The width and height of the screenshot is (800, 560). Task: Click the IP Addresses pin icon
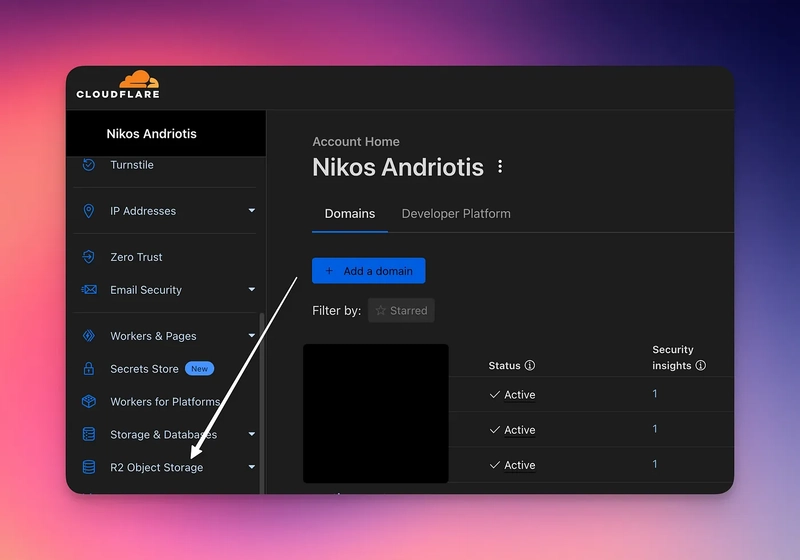point(89,211)
